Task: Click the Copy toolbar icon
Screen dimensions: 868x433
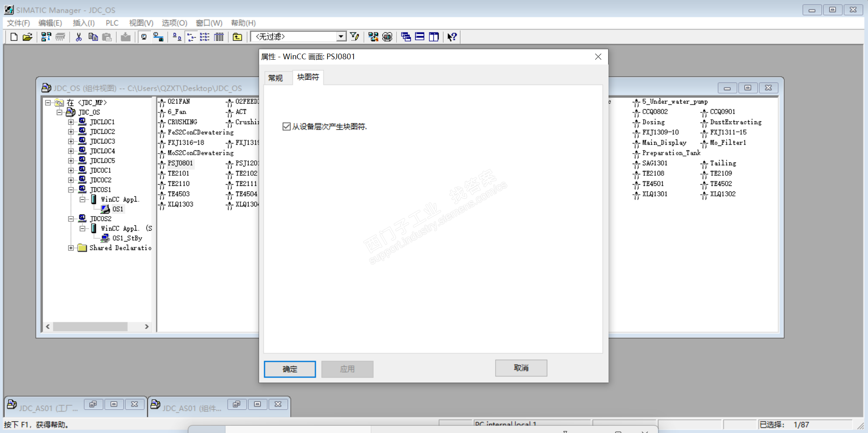Action: 93,37
